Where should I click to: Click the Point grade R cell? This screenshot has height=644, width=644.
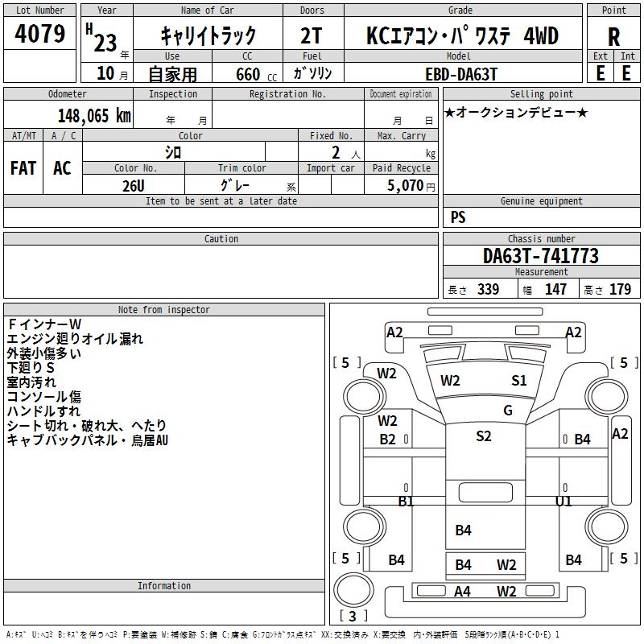click(x=613, y=36)
